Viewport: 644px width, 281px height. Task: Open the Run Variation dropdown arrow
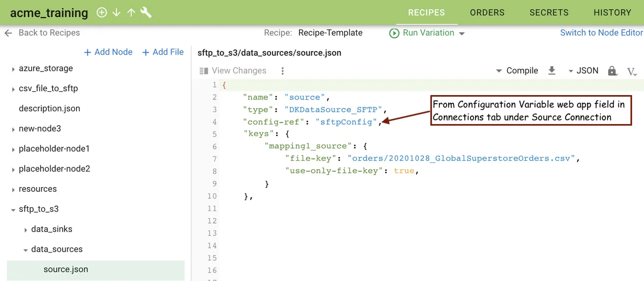tap(462, 33)
